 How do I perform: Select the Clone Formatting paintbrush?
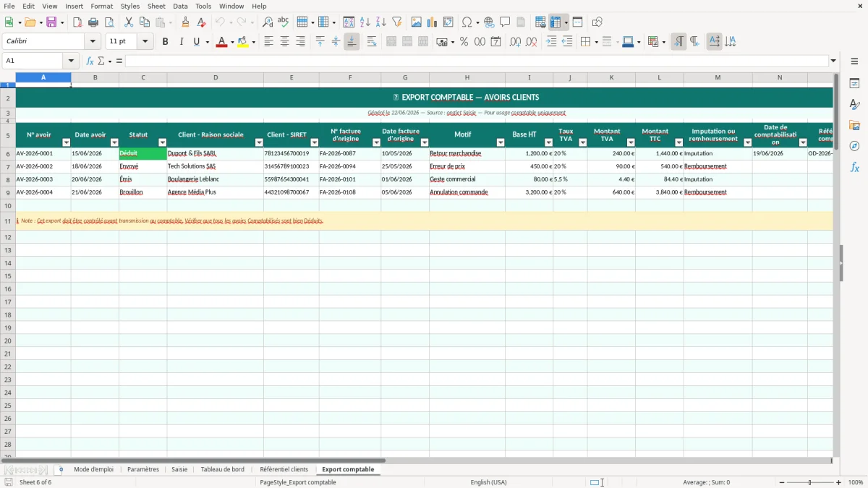pos(185,22)
